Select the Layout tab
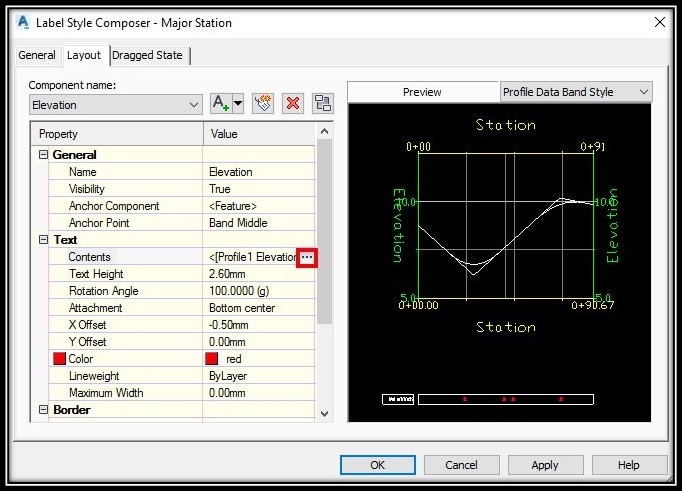 [x=84, y=55]
